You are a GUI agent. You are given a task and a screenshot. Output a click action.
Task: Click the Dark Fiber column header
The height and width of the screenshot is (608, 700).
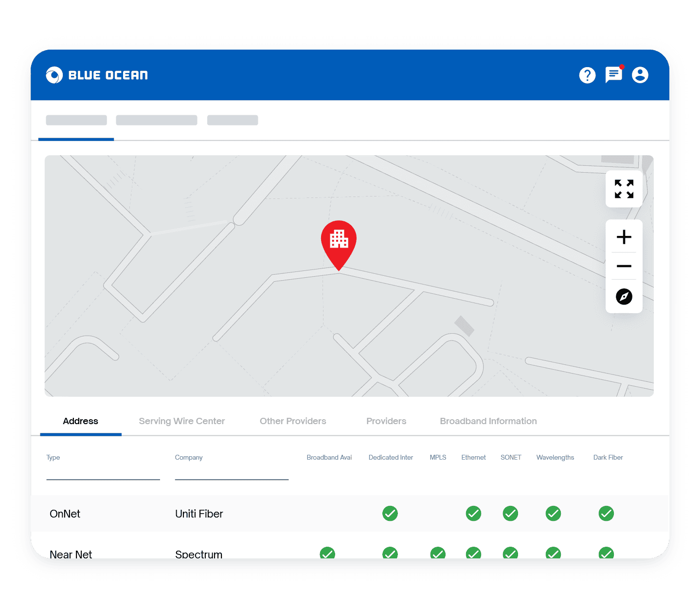pyautogui.click(x=608, y=458)
